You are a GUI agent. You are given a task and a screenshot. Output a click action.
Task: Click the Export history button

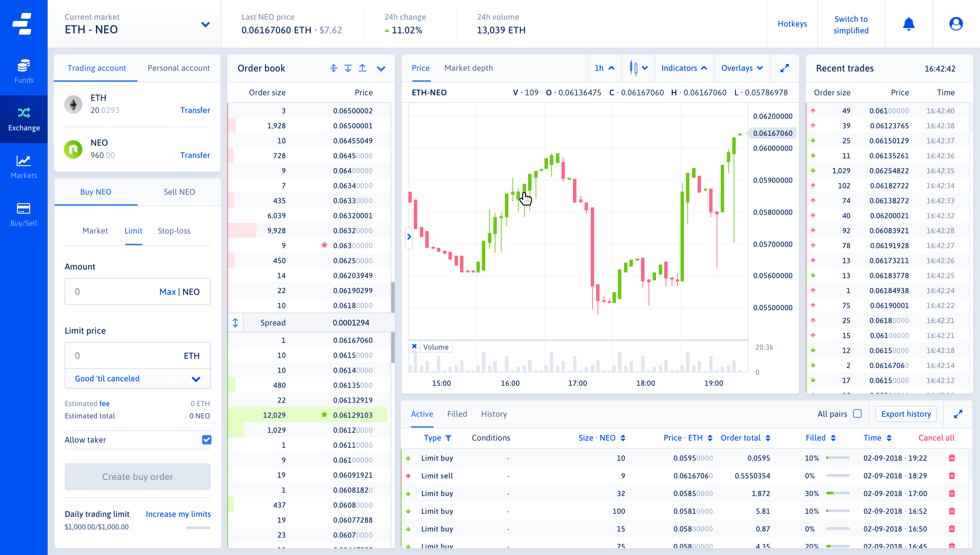[x=905, y=414]
